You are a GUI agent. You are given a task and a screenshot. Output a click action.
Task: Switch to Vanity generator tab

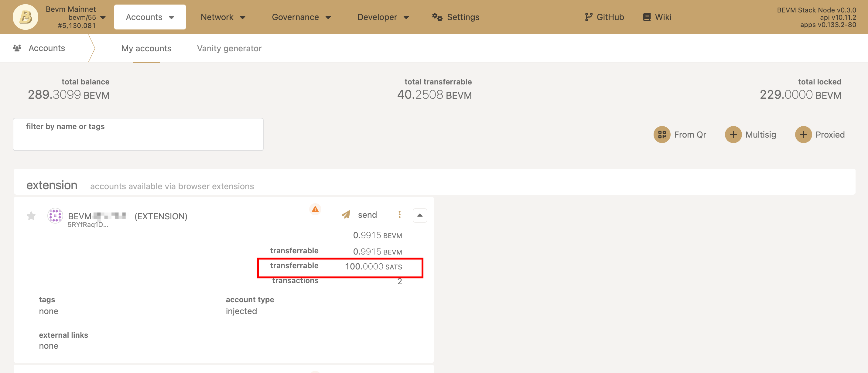tap(229, 49)
